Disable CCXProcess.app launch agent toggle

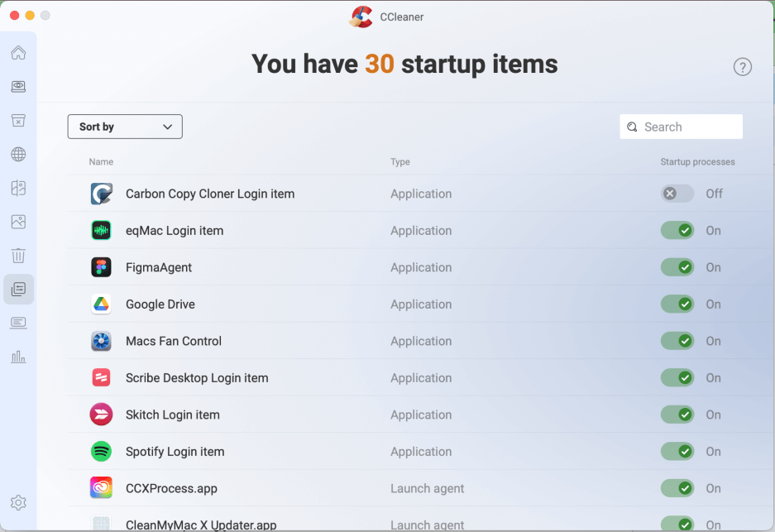677,488
